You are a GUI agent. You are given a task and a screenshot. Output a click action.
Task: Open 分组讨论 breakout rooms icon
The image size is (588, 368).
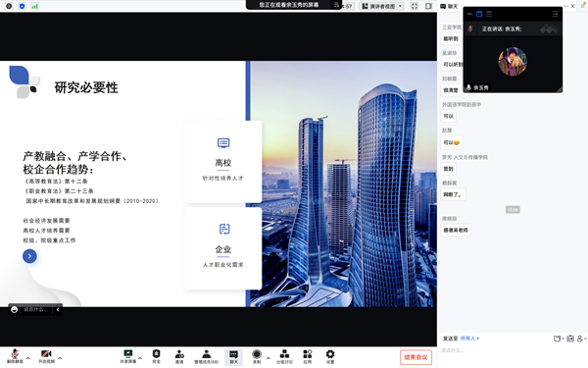(284, 356)
